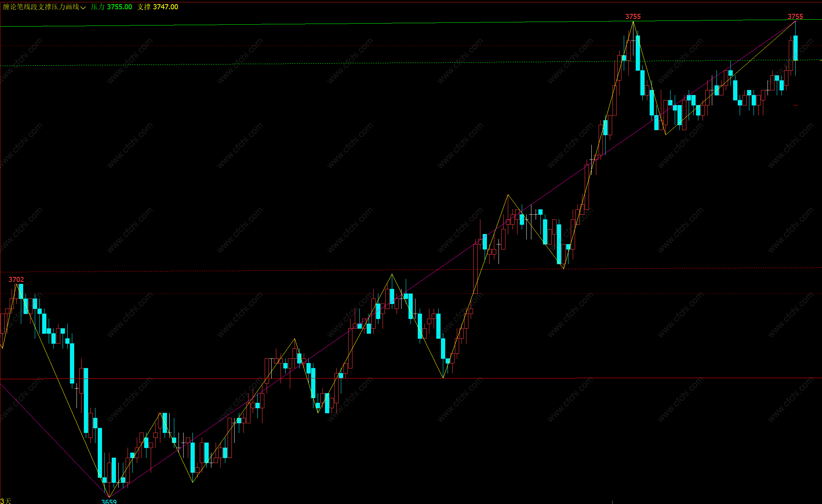Click the yellow stroke apex under first 3755
The width and height of the screenshot is (822, 504).
coord(633,22)
